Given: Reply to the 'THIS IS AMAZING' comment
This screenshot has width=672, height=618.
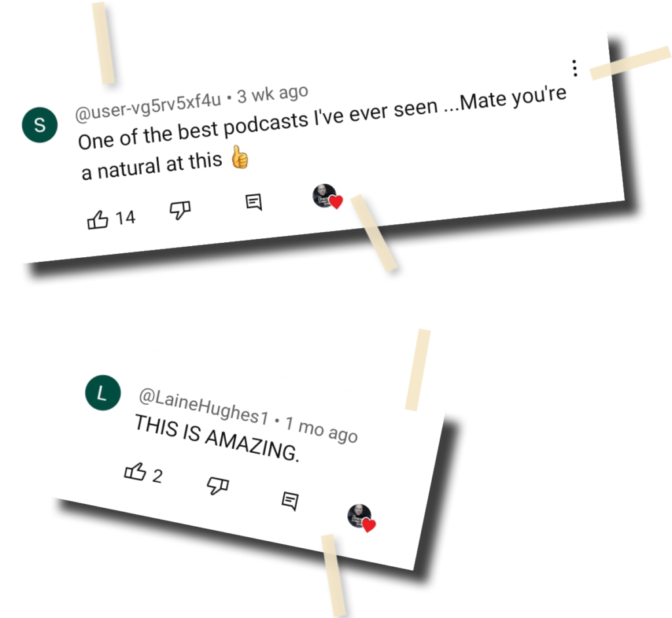Looking at the screenshot, I should pos(290,501).
